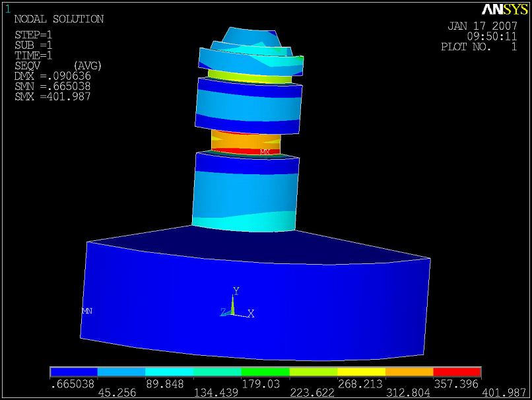This screenshot has width=532, height=400.
Task: Click the SUB =1 label
Action: click(x=33, y=45)
